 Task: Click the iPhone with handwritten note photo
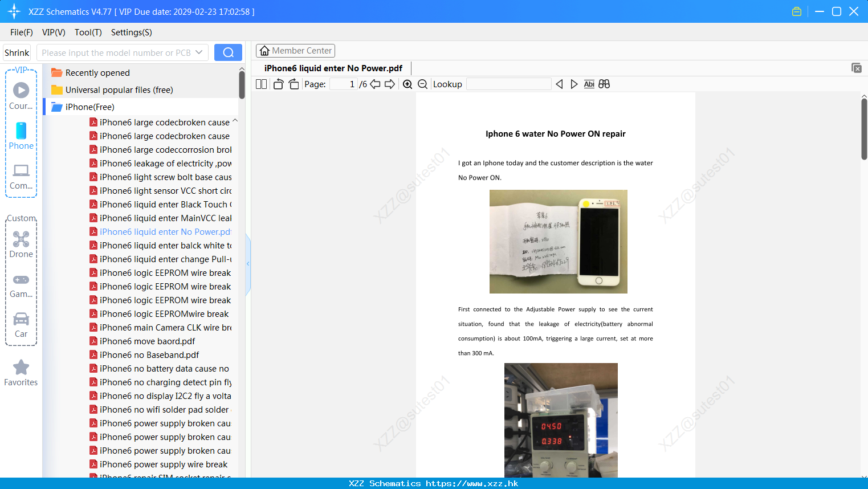point(559,242)
